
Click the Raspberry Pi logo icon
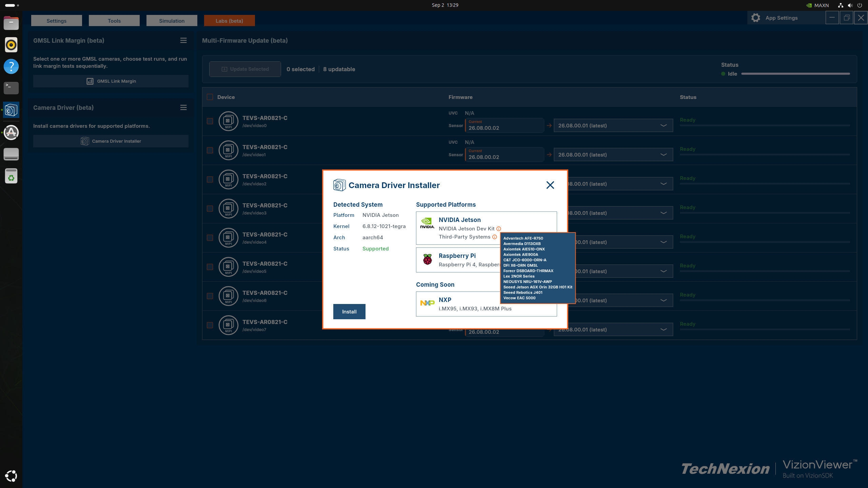pos(428,260)
